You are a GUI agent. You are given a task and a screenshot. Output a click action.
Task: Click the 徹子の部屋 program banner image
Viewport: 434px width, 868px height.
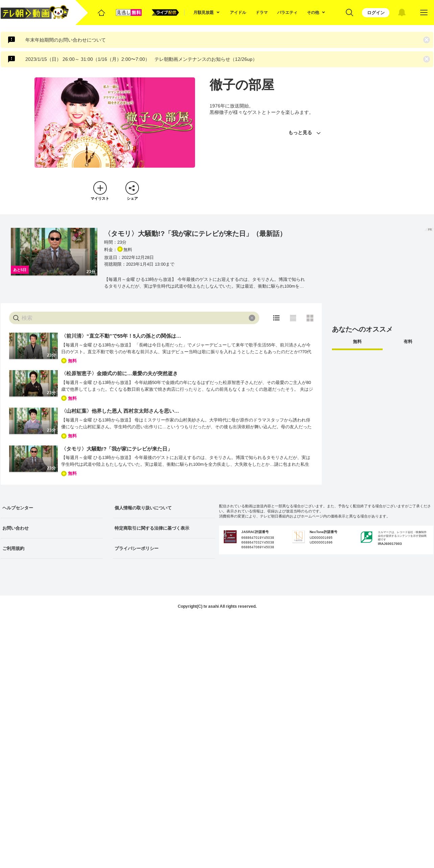[115, 122]
